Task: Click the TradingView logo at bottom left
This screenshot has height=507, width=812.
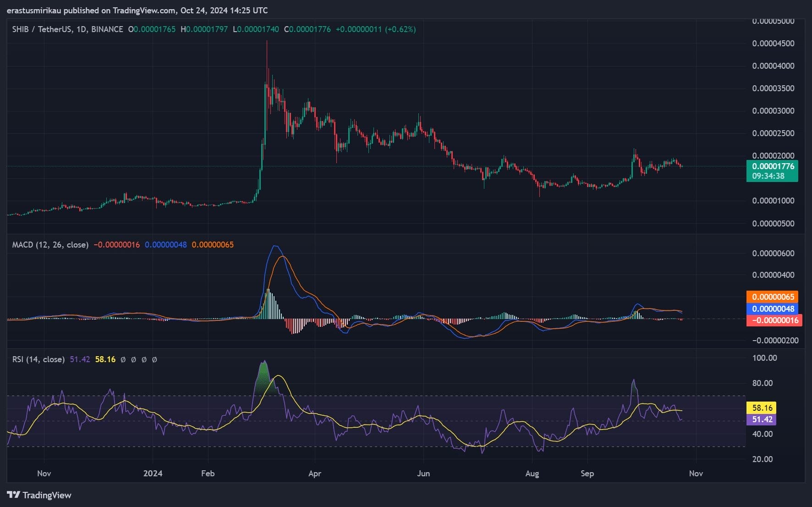Action: point(39,495)
